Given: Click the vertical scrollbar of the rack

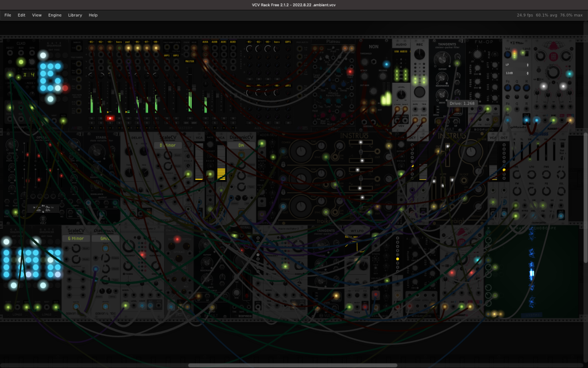Looking at the screenshot, I should pyautogui.click(x=586, y=197).
